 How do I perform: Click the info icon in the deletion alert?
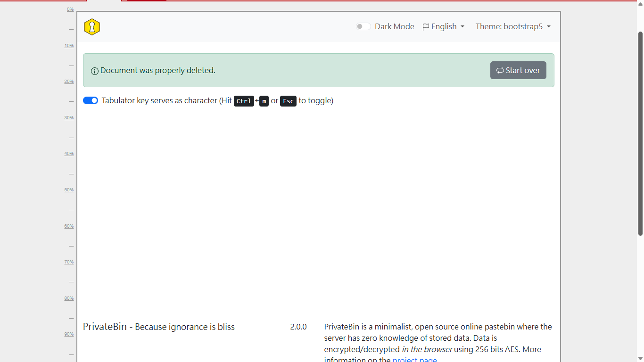95,71
